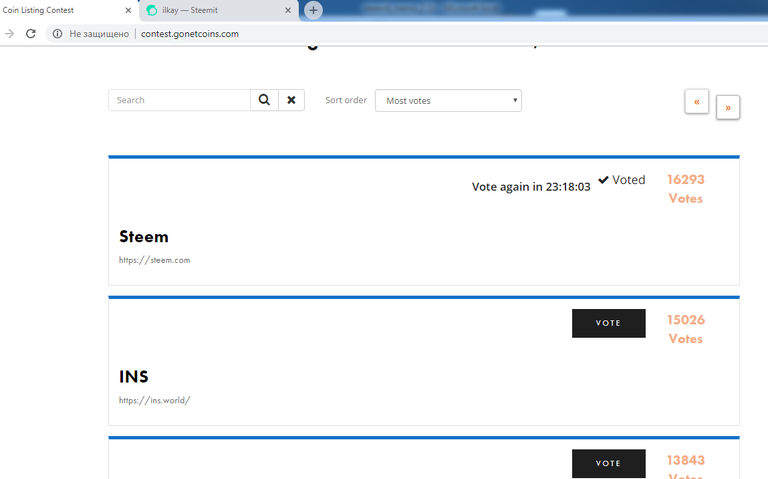Go to previous page with « button
Image resolution: width=768 pixels, height=479 pixels.
point(696,101)
